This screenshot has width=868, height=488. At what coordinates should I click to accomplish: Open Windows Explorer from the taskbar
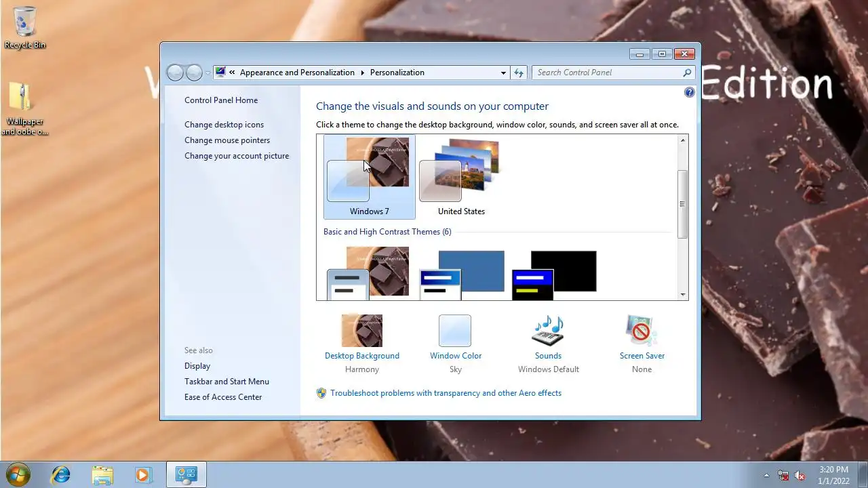(102, 474)
